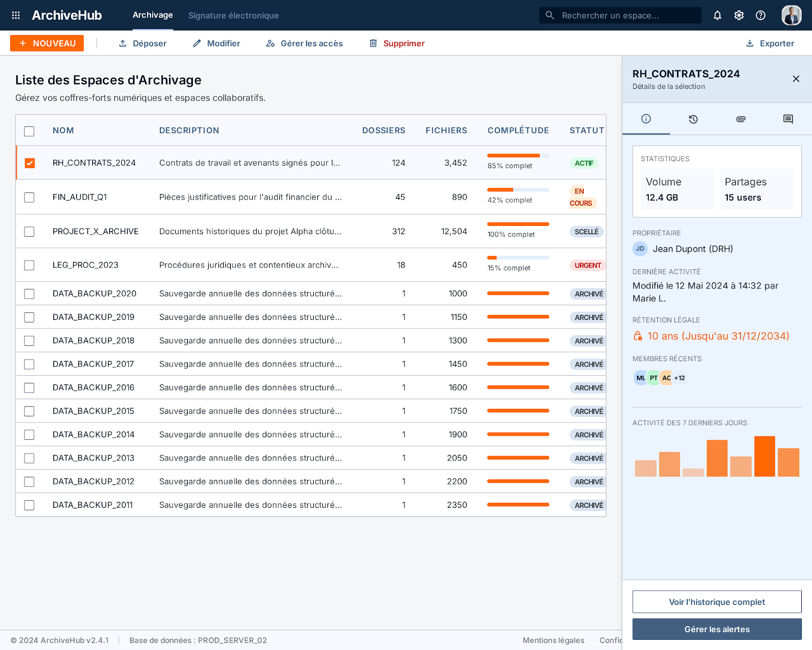Open Gérer les accès
The height and width of the screenshot is (650, 812).
pos(304,44)
